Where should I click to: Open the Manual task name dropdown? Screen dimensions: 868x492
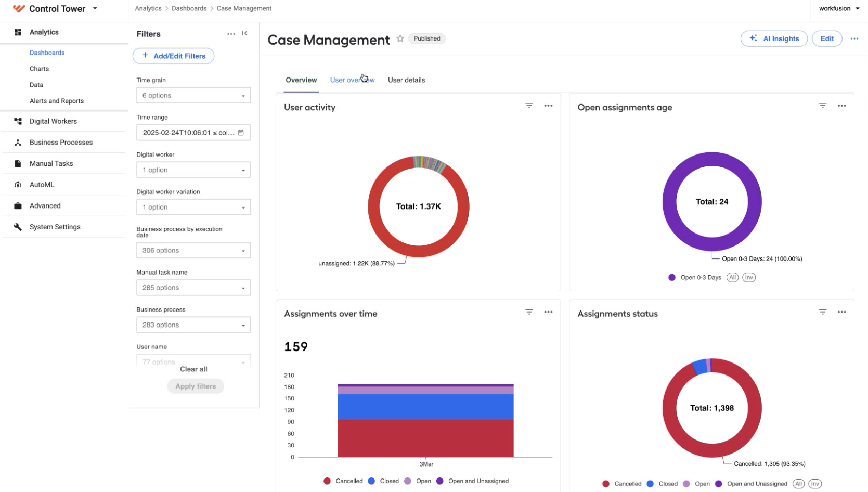(x=193, y=288)
